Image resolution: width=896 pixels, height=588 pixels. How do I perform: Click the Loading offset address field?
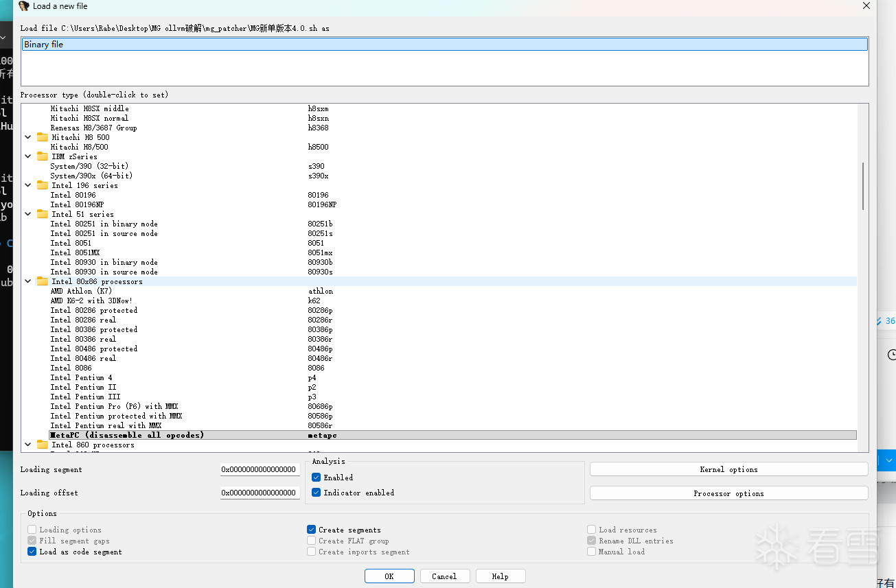(260, 493)
